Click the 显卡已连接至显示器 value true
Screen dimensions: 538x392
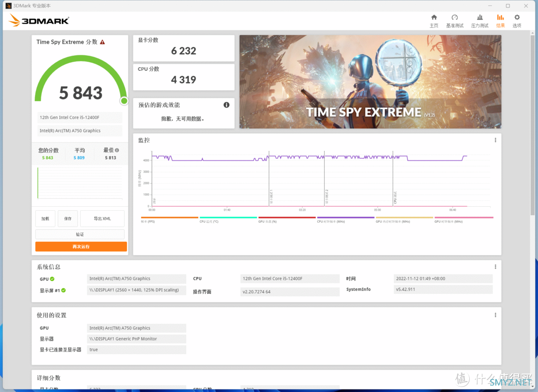(x=136, y=350)
